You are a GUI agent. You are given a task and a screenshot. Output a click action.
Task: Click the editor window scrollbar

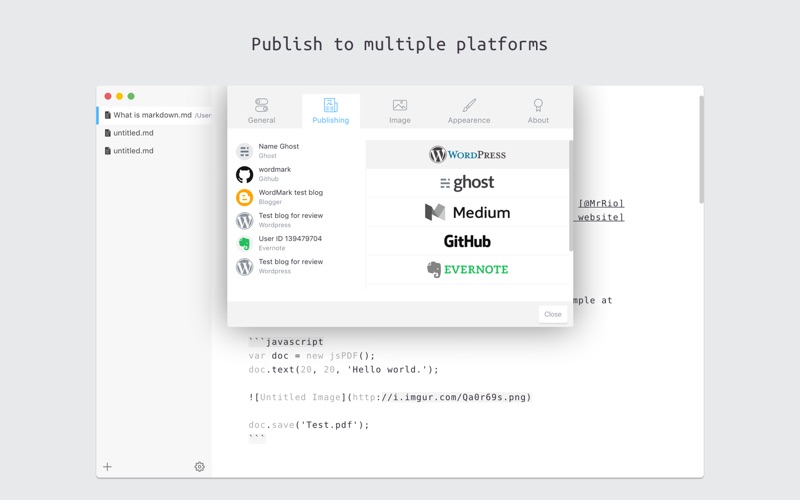[702, 149]
